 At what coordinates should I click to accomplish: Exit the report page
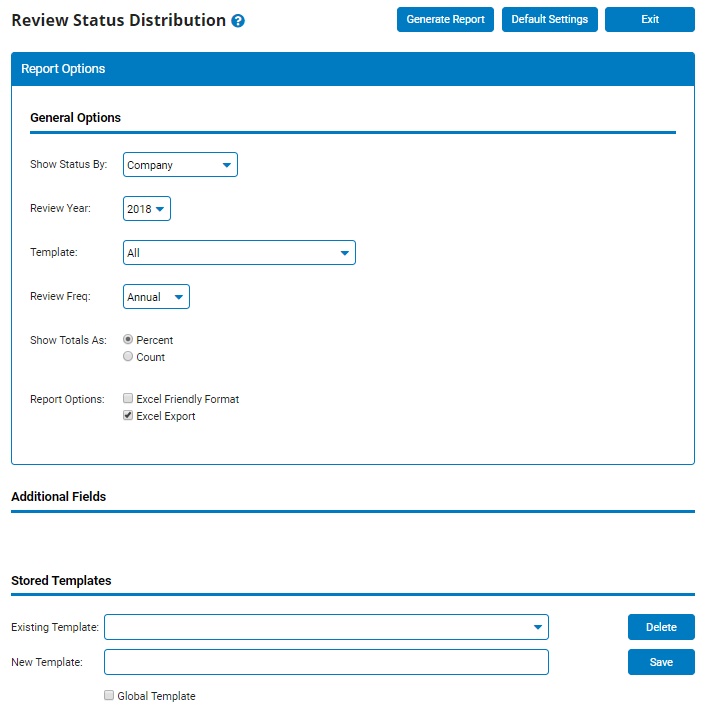point(649,20)
